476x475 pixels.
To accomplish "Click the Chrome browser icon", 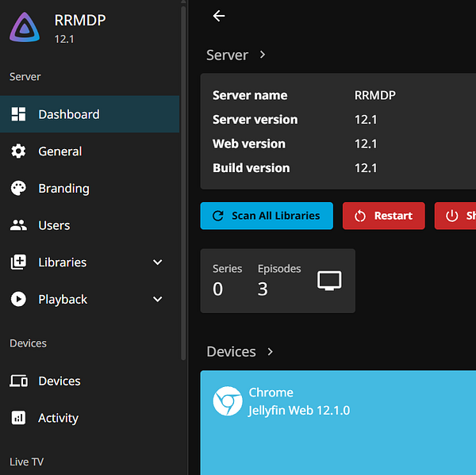I will tap(228, 401).
